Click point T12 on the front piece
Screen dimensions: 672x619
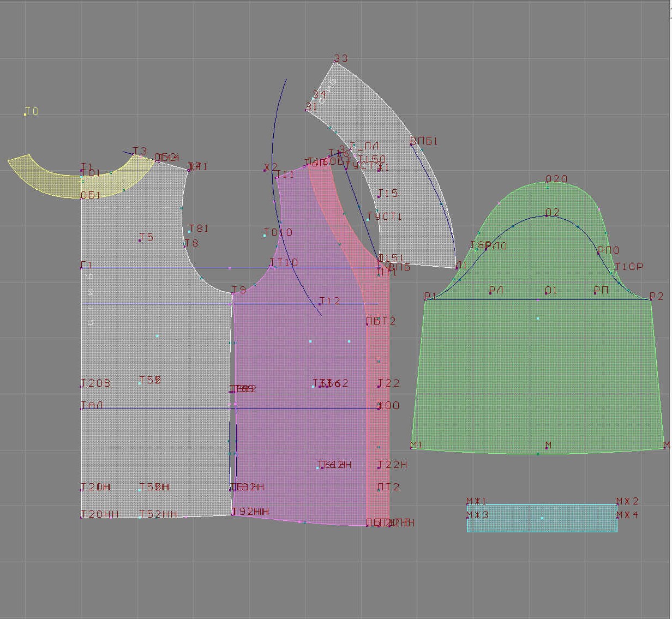pyautogui.click(x=320, y=304)
